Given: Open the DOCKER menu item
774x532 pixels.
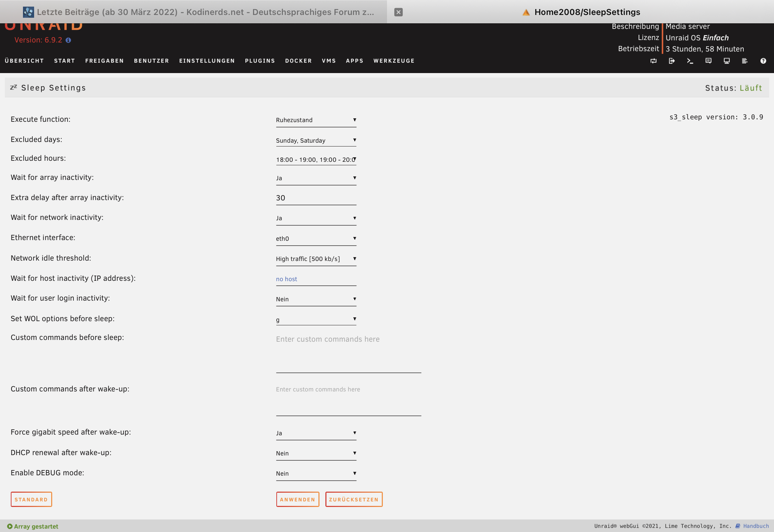Looking at the screenshot, I should point(298,61).
